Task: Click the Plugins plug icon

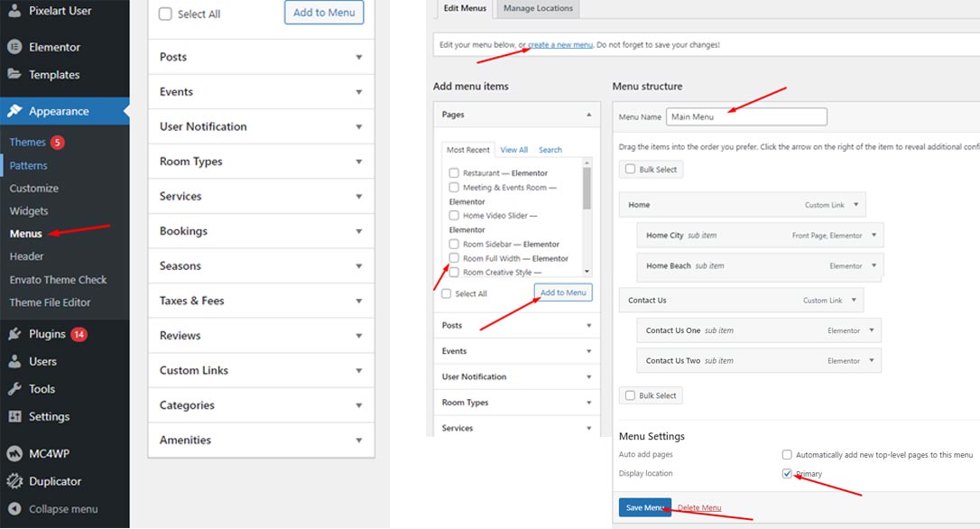Action: pos(14,334)
